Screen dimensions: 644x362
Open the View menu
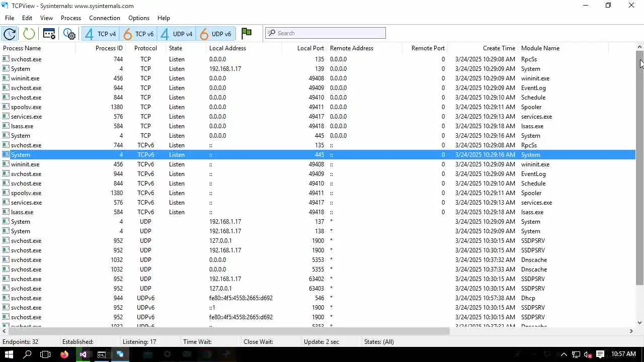coord(46,18)
